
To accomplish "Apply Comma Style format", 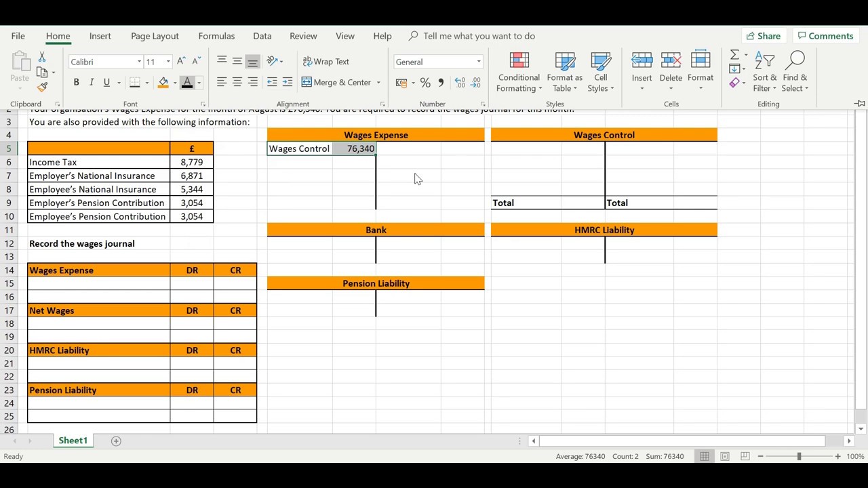I will [x=441, y=83].
